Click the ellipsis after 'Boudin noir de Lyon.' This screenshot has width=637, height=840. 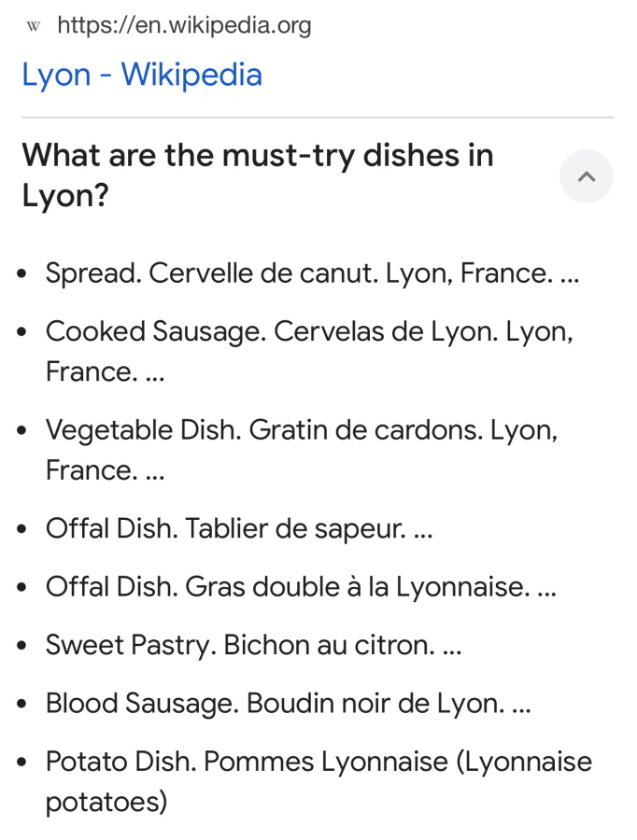tap(522, 708)
